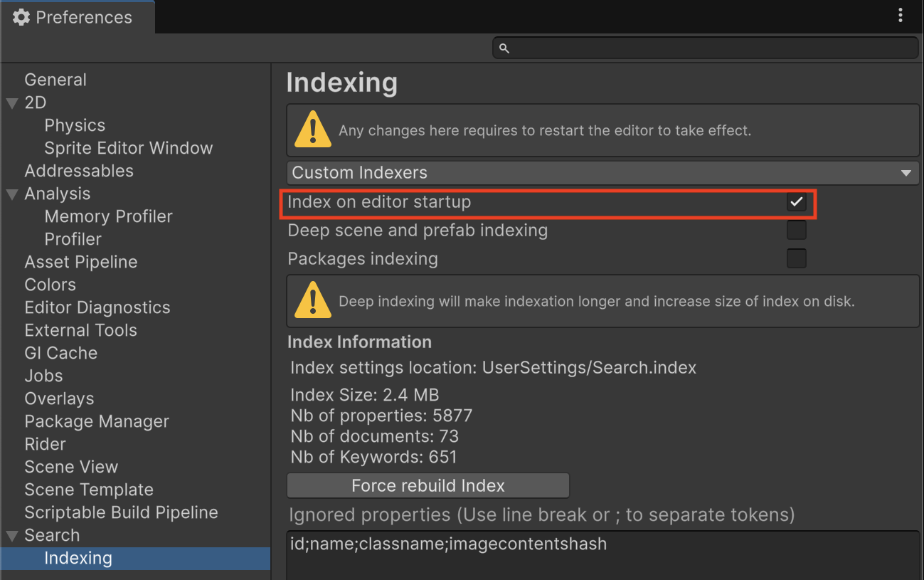Collapse the 2D section in the sidebar

(11, 102)
